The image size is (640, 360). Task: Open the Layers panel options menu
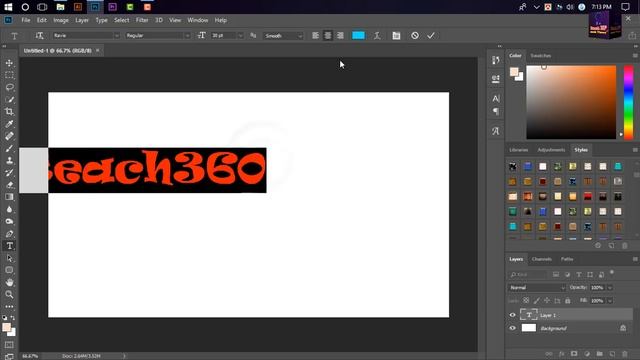coord(635,259)
